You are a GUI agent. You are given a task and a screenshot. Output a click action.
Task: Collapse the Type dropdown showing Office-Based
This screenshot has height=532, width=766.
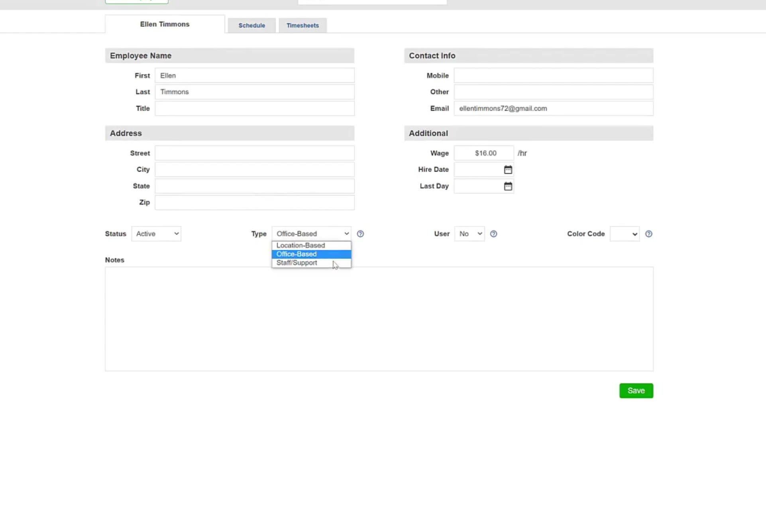tap(311, 234)
